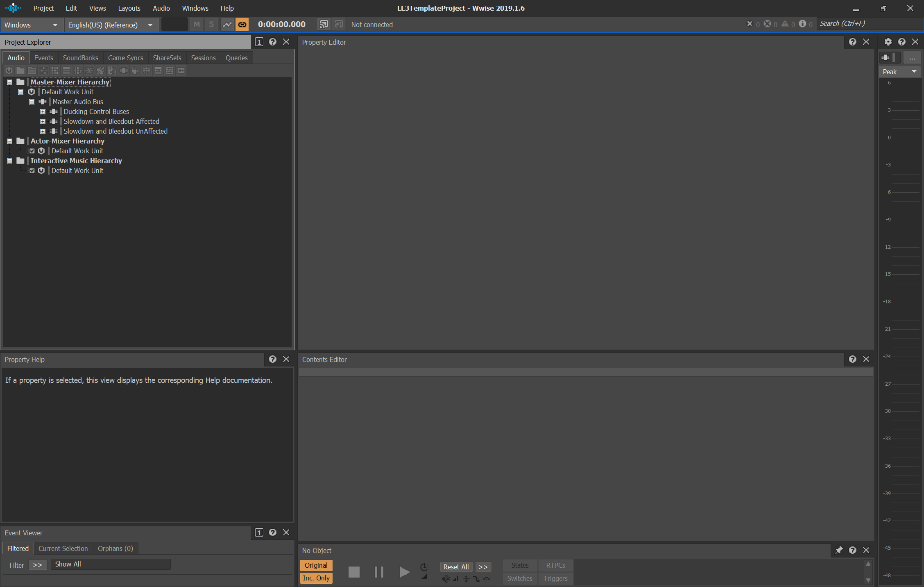This screenshot has height=587, width=924.
Task: Expand Slowdown and Bleedout Affected node
Action: click(43, 121)
